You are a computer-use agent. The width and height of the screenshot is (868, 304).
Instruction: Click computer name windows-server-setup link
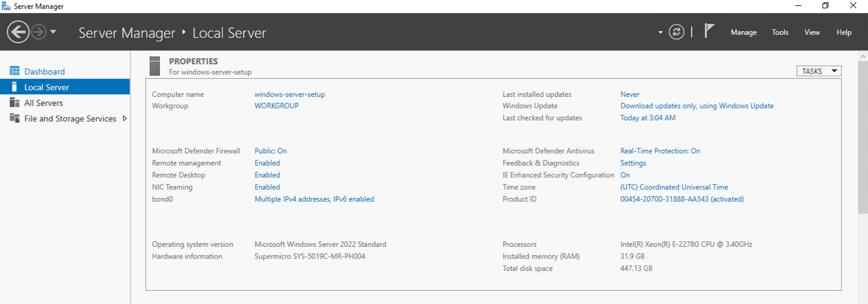(x=289, y=94)
